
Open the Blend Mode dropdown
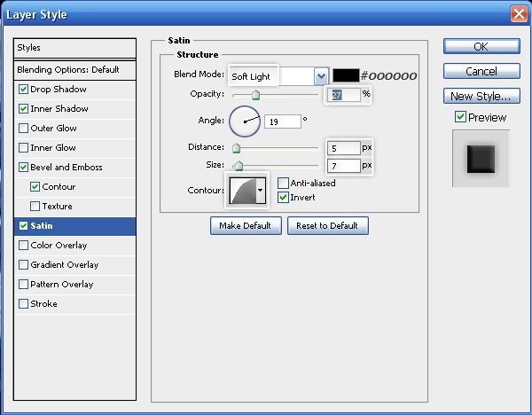[x=321, y=77]
